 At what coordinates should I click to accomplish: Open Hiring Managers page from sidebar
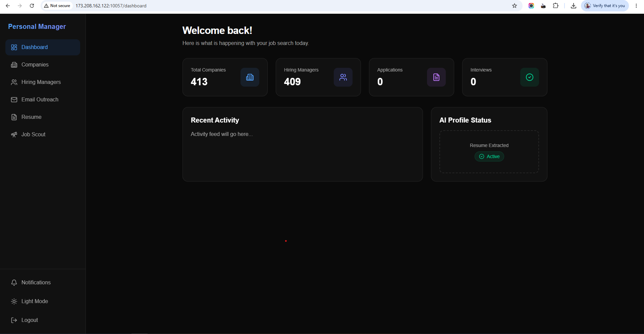pos(43,82)
